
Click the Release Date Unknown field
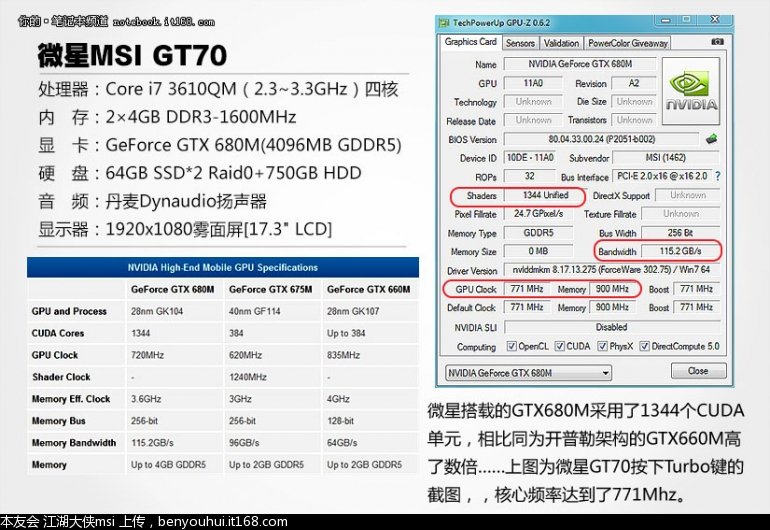coord(533,120)
